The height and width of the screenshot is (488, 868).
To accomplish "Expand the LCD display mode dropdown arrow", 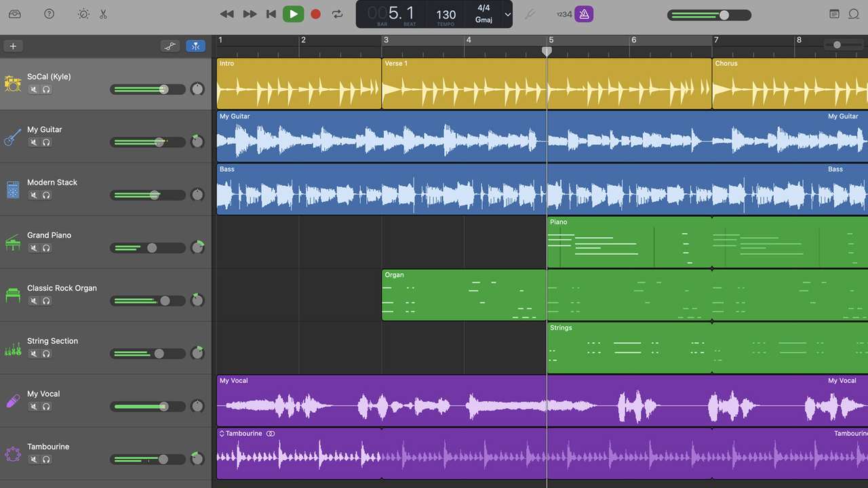I will click(507, 14).
